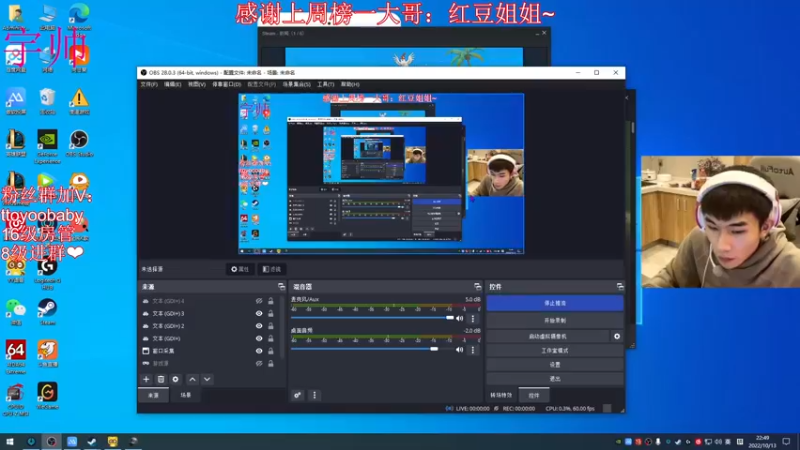Switch to the 转场特效 transitions tab

(x=501, y=395)
